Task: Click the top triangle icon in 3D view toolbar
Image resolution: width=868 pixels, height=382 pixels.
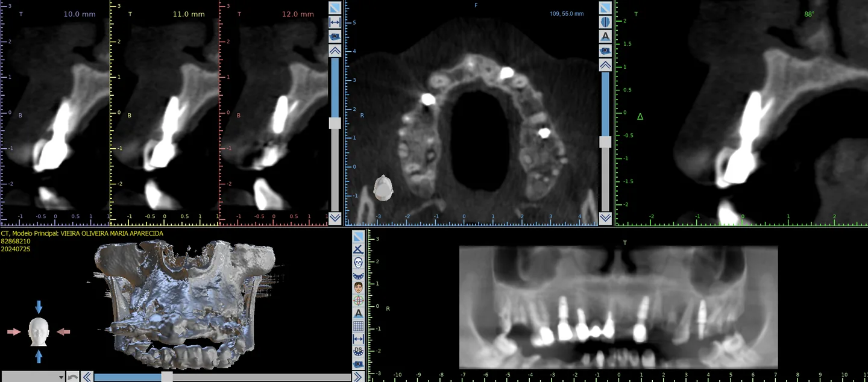Action: [359, 236]
